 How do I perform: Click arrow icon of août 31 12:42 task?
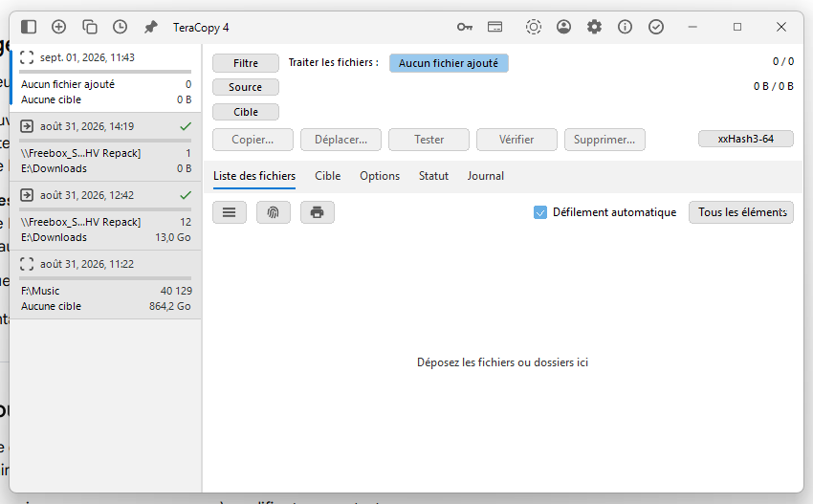pyautogui.click(x=27, y=195)
